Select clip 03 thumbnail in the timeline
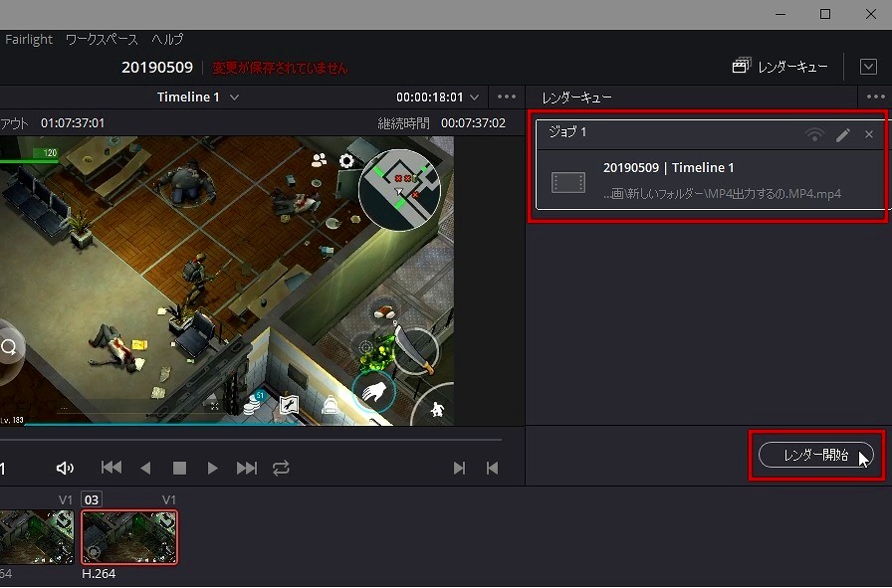 pos(129,537)
